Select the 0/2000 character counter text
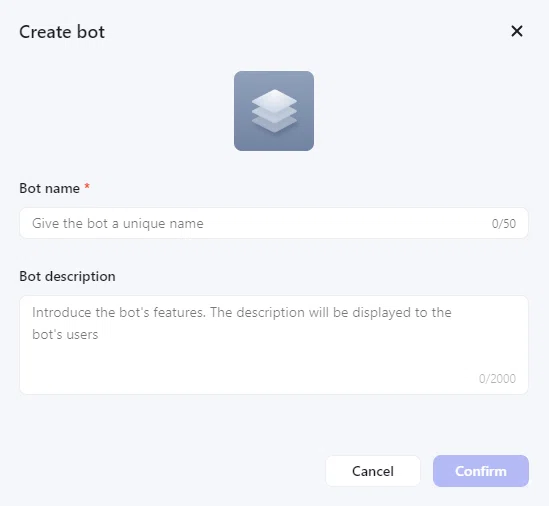The height and width of the screenshot is (506, 549). pos(497,379)
